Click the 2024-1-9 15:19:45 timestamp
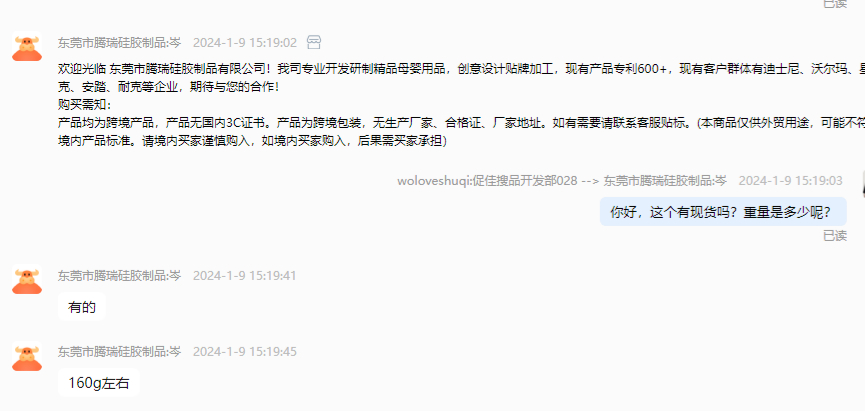 tap(245, 351)
